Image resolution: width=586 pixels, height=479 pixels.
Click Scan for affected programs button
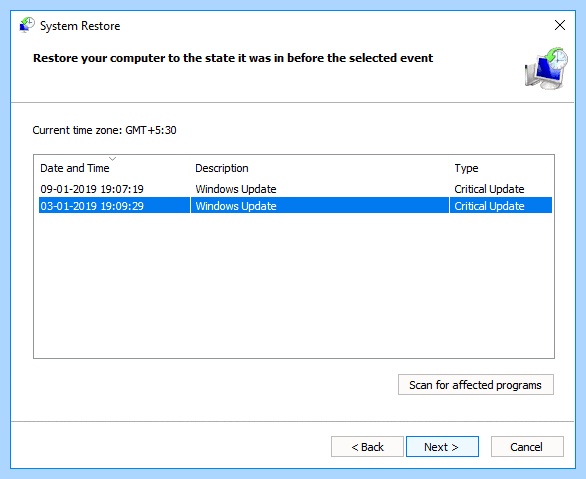476,384
